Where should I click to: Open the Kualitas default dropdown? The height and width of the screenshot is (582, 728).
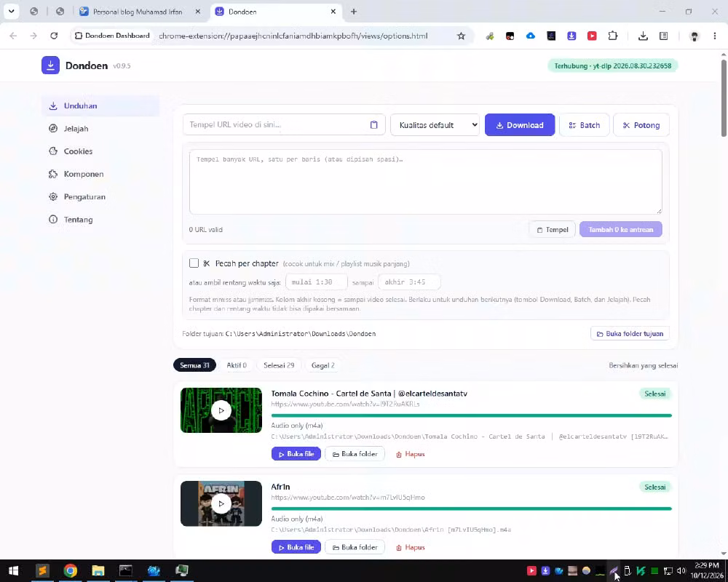(435, 125)
